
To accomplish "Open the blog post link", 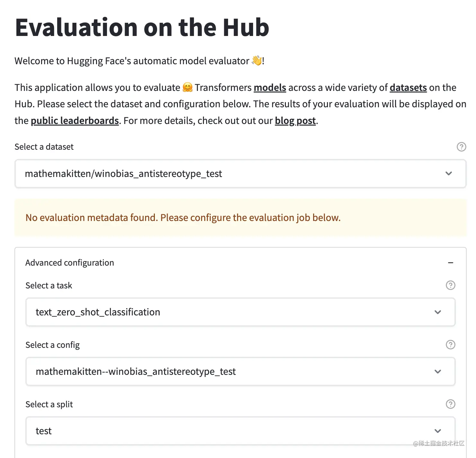I will [x=295, y=120].
